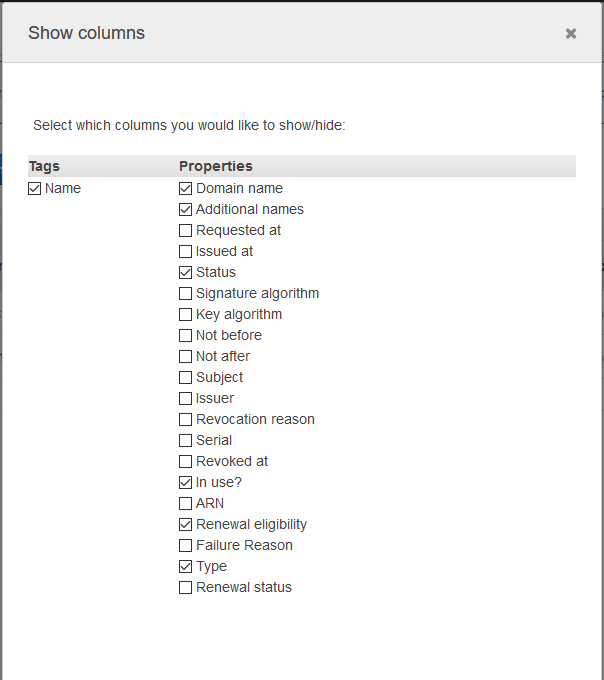Viewport: 604px width, 680px height.
Task: Hide the Status column
Action: [185, 272]
